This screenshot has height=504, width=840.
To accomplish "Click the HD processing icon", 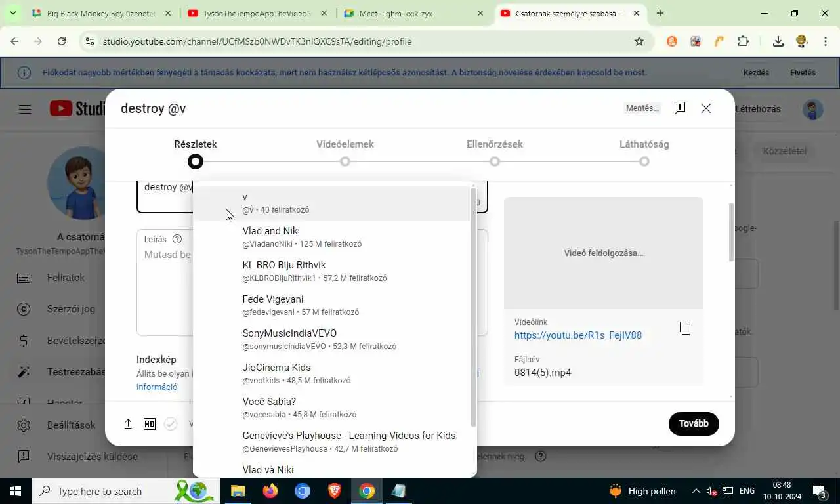I will (150, 424).
